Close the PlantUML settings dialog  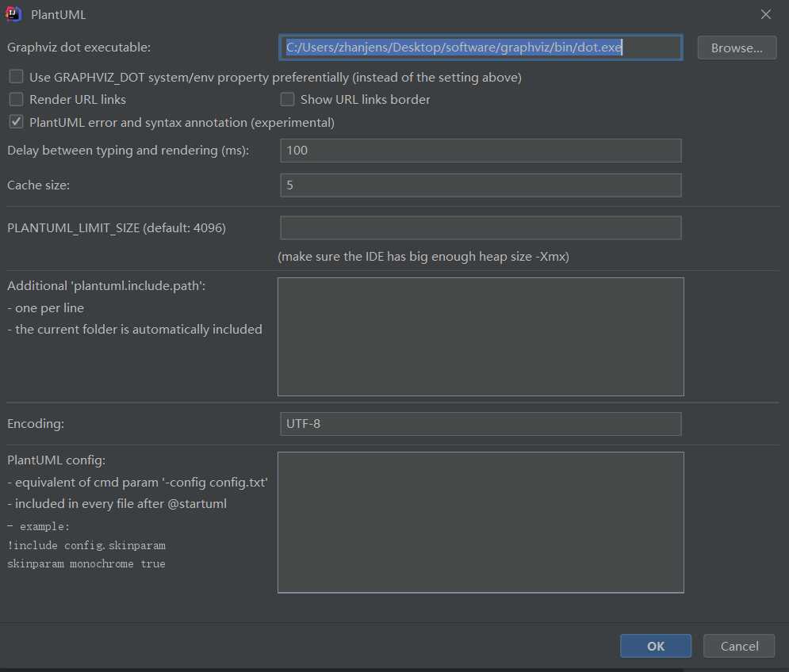(765, 14)
